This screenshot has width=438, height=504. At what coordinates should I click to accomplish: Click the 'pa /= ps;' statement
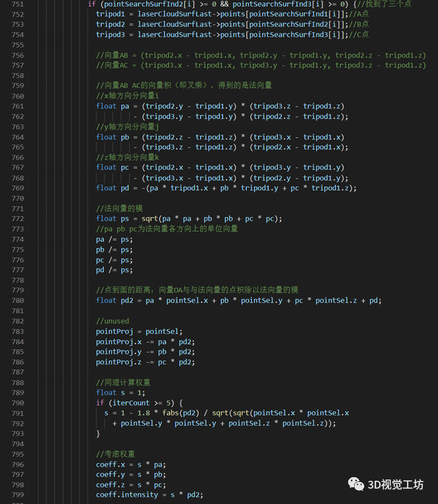pos(114,239)
